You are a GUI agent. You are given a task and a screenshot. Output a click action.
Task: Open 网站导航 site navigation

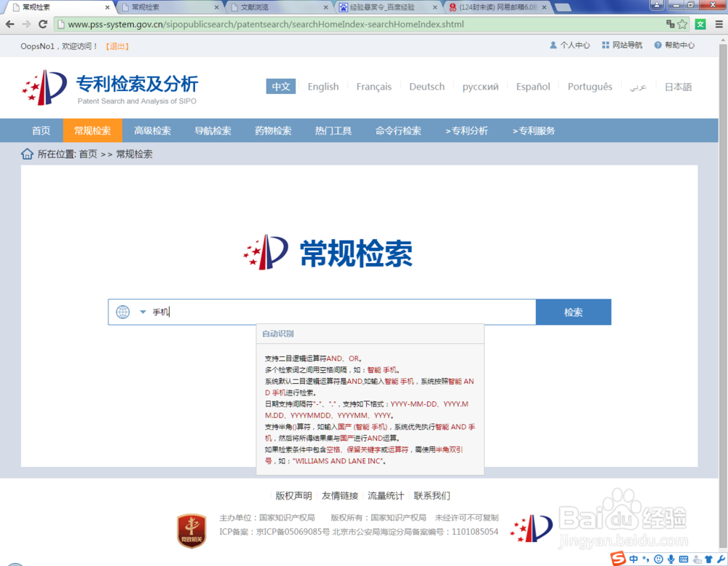coord(622,45)
